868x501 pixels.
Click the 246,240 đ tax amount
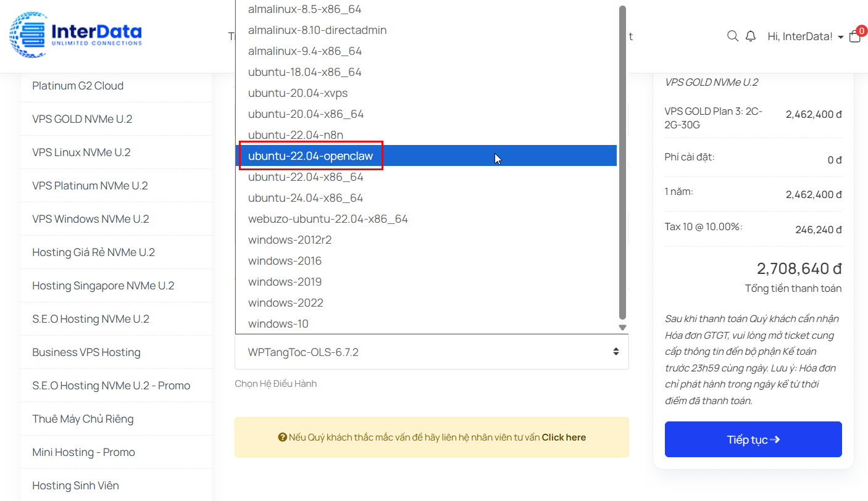(x=819, y=230)
